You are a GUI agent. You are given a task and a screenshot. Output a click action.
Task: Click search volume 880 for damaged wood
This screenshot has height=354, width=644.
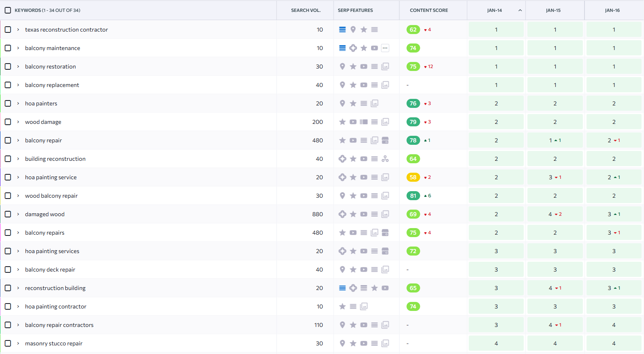(x=317, y=214)
